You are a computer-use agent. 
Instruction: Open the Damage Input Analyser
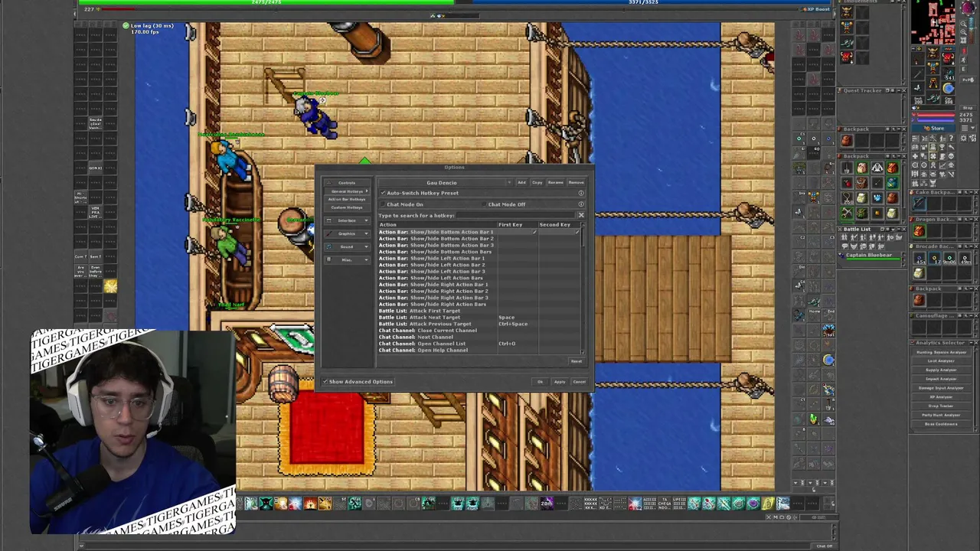coord(941,388)
